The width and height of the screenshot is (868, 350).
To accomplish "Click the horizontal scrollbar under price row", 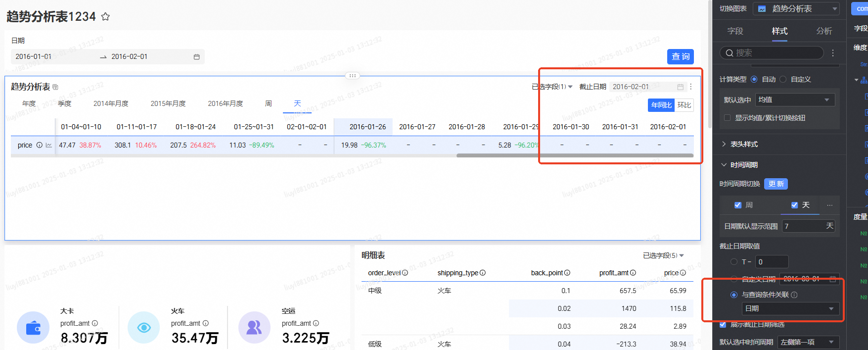I will pyautogui.click(x=575, y=155).
